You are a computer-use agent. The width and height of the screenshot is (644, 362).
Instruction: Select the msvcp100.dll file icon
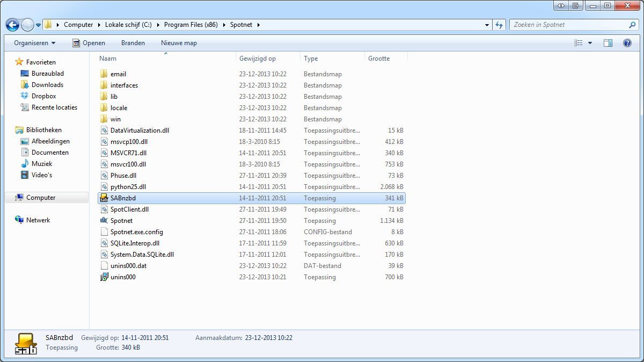click(x=104, y=142)
